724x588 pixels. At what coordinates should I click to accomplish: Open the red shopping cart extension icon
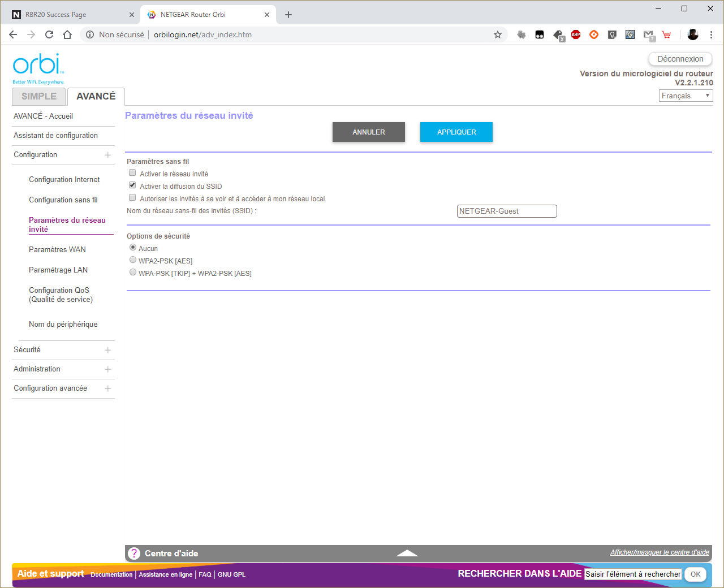click(x=667, y=34)
